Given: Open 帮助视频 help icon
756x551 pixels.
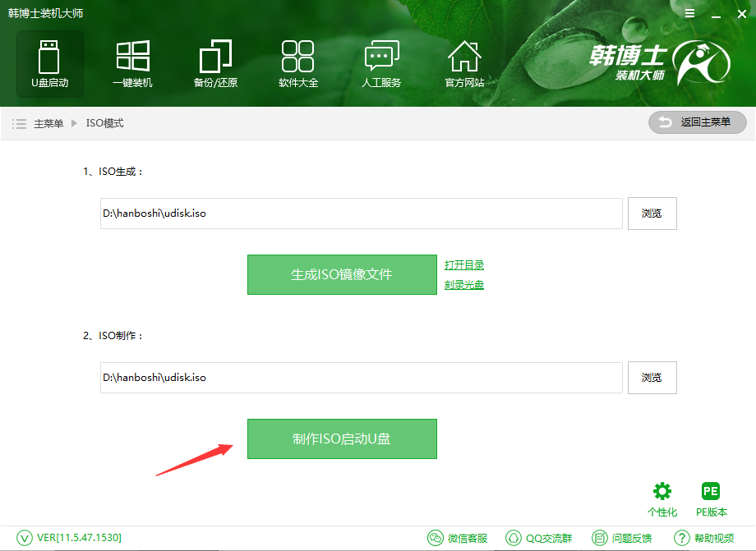Looking at the screenshot, I should coord(704,538).
